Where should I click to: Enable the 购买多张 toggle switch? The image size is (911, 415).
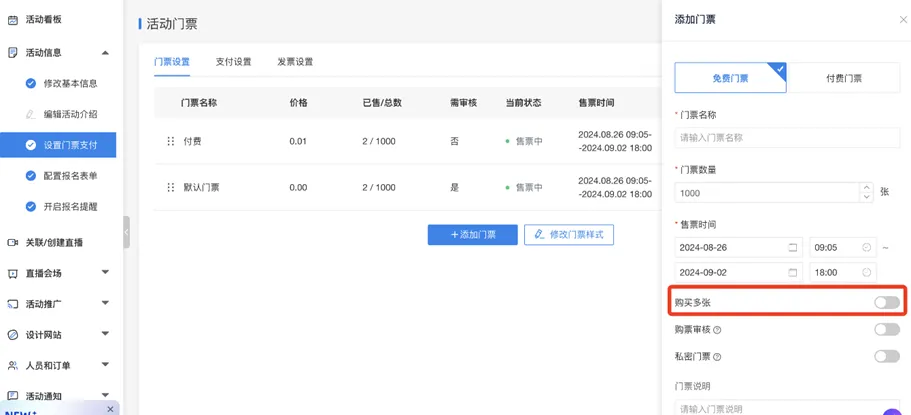(886, 302)
